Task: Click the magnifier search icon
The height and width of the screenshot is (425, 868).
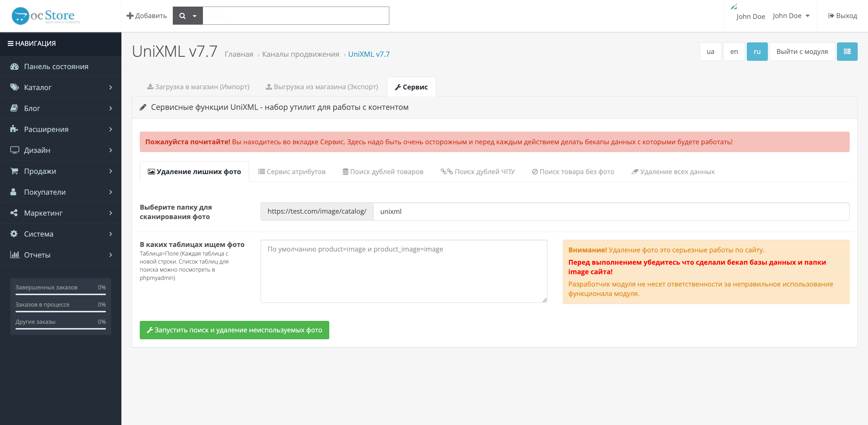Action: [182, 16]
